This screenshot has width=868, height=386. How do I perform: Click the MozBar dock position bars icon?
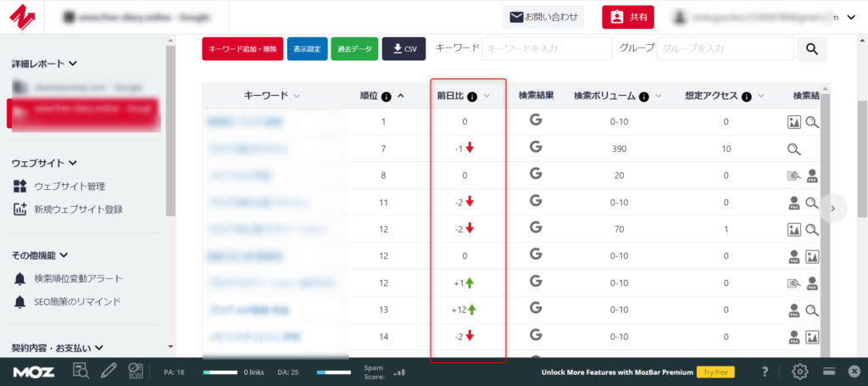(829, 372)
